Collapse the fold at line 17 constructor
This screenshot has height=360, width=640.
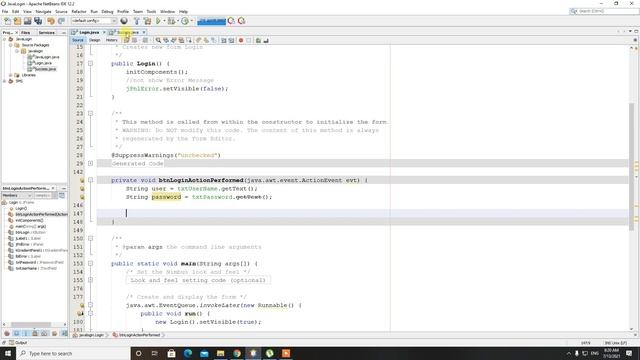(x=90, y=63)
